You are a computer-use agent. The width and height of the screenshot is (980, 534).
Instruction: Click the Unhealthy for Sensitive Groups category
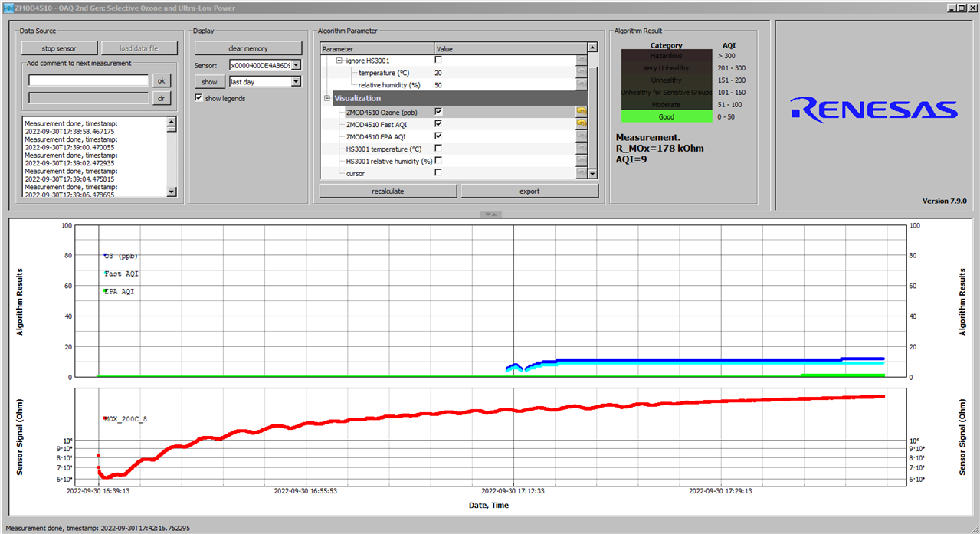[x=666, y=93]
